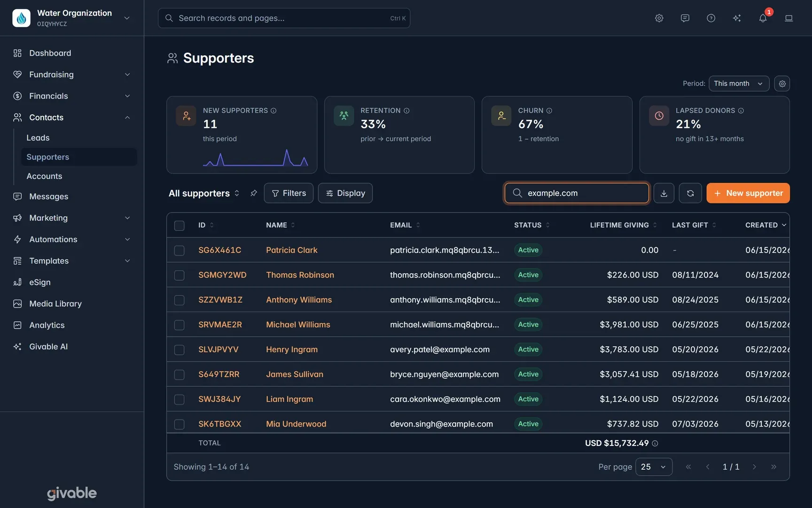
Task: Open the Per page 25 dropdown
Action: [654, 467]
